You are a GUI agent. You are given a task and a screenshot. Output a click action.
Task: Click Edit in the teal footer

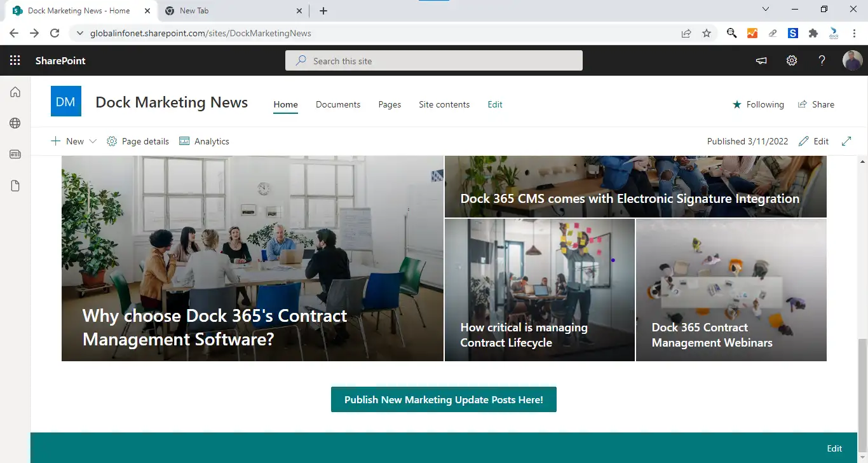pyautogui.click(x=834, y=448)
